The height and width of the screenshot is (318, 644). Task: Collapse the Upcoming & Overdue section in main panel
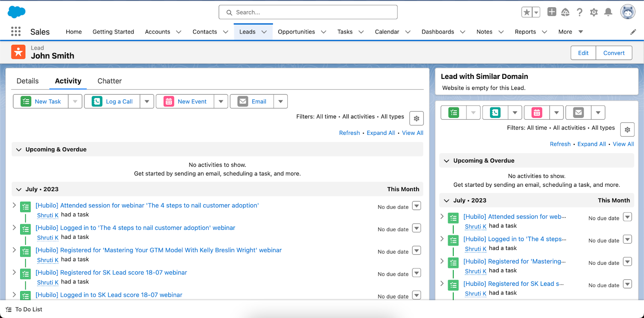tap(19, 149)
